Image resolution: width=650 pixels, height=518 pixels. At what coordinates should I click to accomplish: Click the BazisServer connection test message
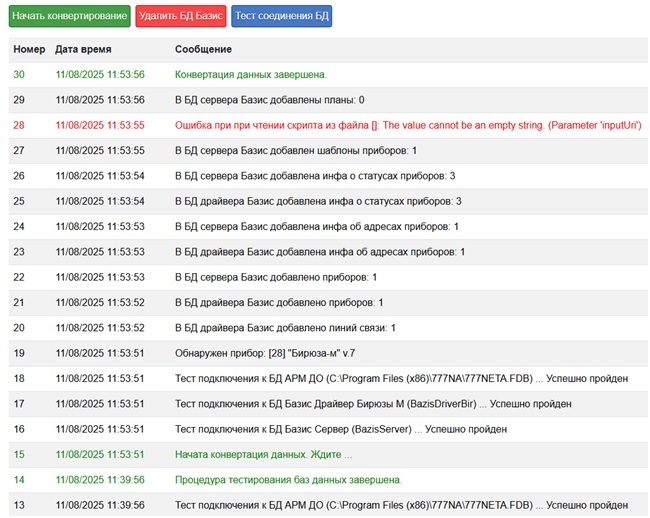pyautogui.click(x=340, y=429)
